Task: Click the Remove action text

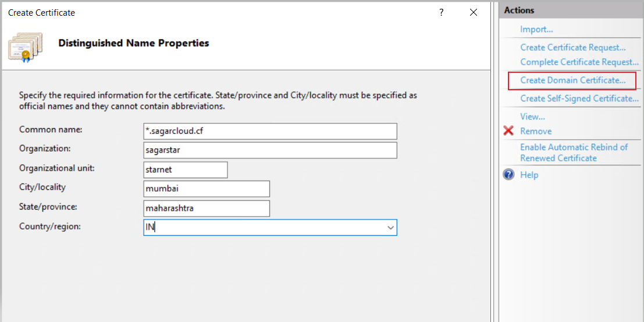Action: click(536, 131)
